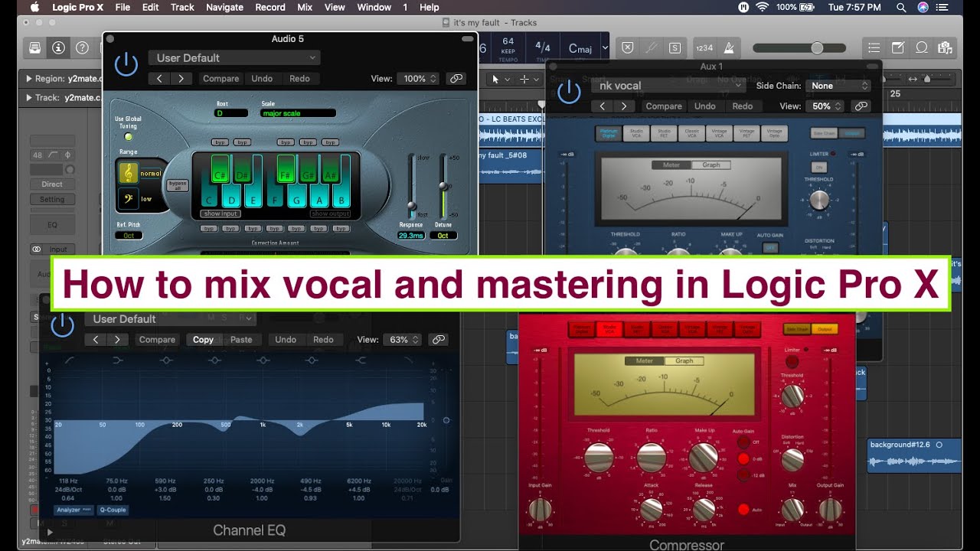The width and height of the screenshot is (980, 551).
Task: Click the F# key on pitch keyboard
Action: coord(286,168)
